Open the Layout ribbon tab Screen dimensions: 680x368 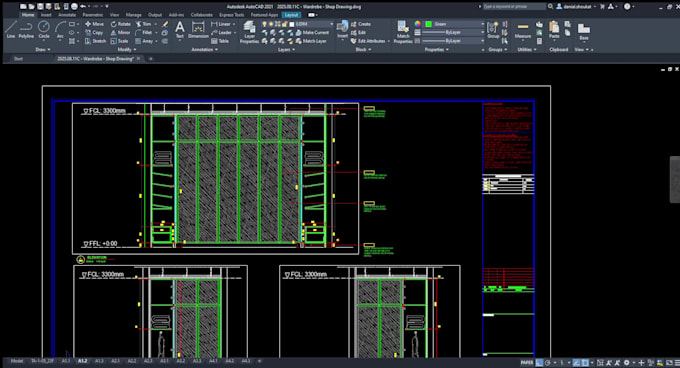click(291, 15)
